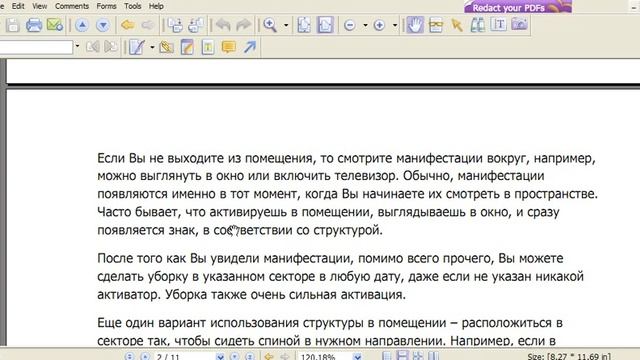Open the View menu
This screenshot has width=640, height=360.
(x=40, y=6)
